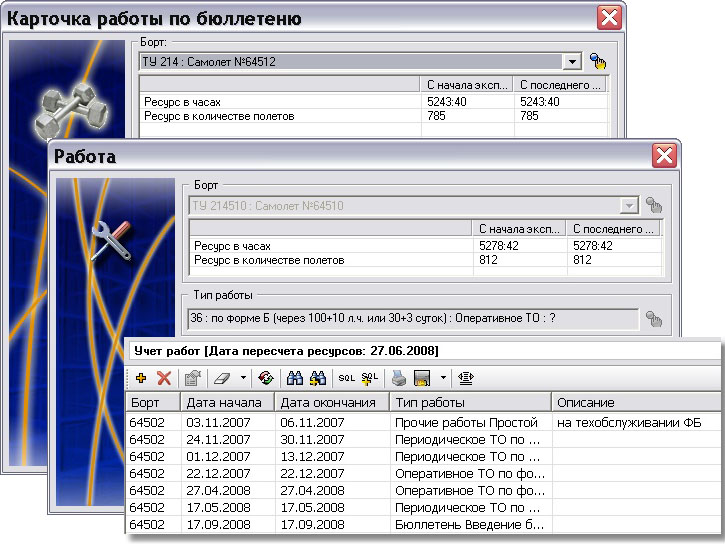Image resolution: width=725 pixels, height=546 pixels.
Task: Open dropdown arrow next to save export icon
Action: pos(442,378)
